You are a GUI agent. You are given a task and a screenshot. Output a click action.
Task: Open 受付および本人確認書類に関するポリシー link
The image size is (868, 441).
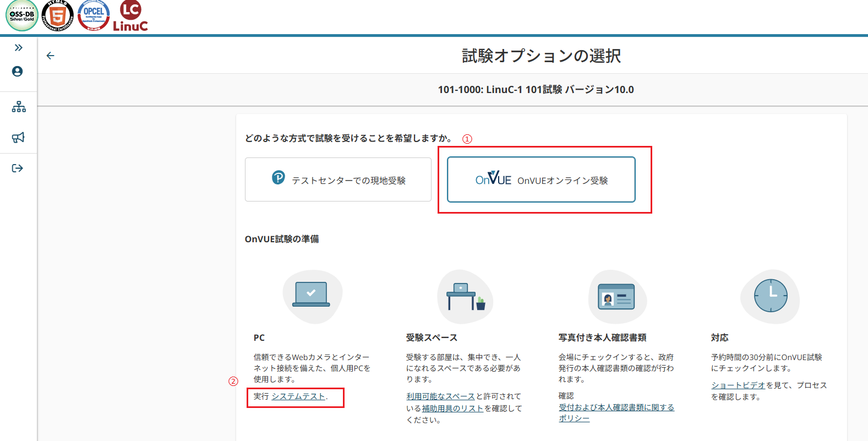point(616,407)
